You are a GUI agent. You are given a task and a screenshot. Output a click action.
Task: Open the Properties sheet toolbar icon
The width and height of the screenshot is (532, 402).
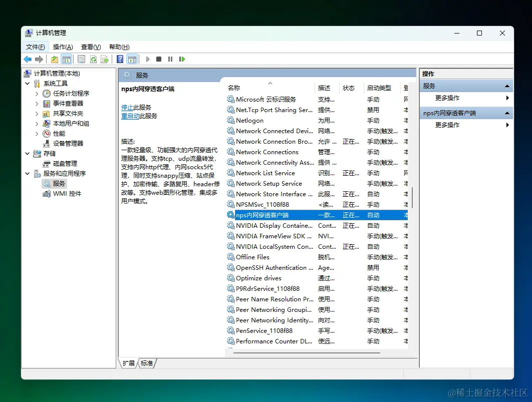tap(82, 59)
